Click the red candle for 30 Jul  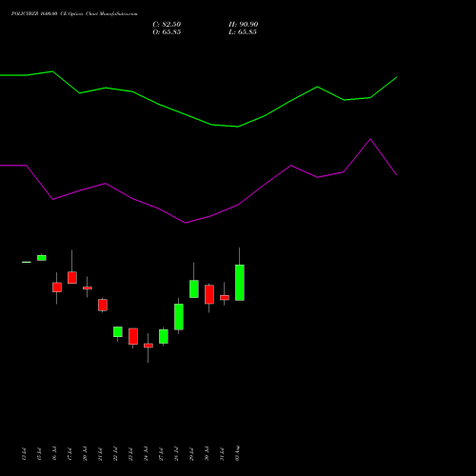[209, 294]
